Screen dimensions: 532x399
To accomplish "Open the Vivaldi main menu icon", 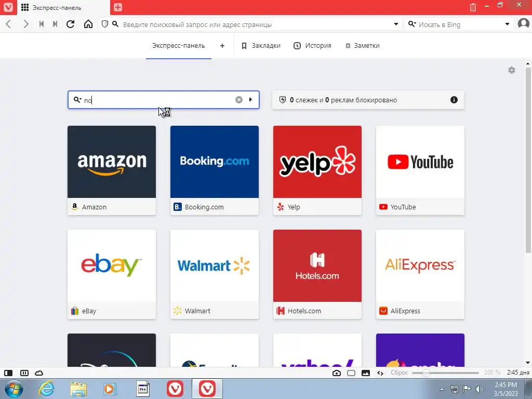I will pos(8,7).
